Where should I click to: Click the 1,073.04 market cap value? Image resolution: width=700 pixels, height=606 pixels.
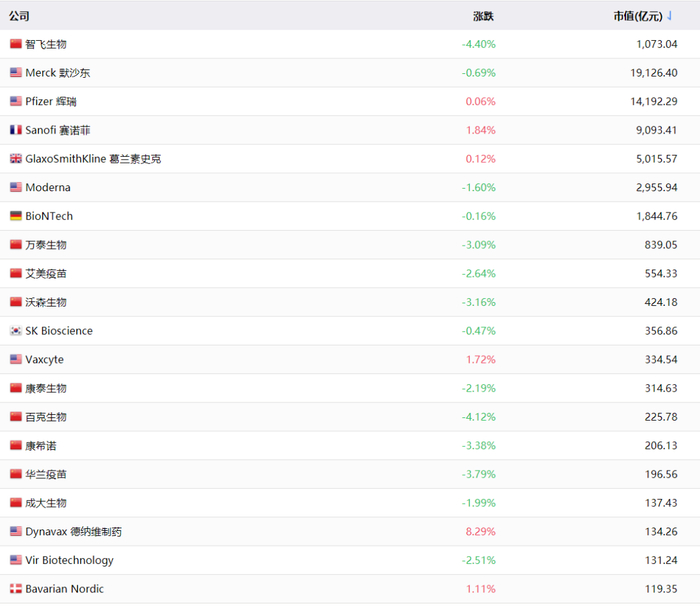pos(657,44)
